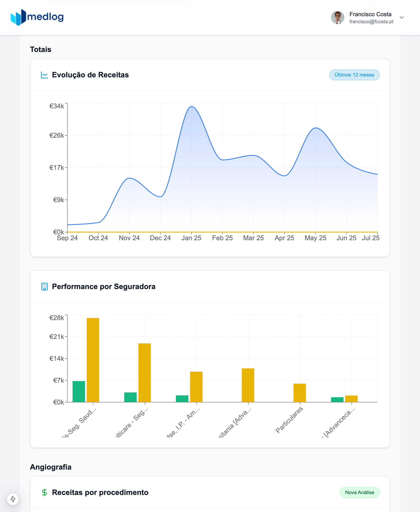Click the Jan 25 peak on revenue chart
The height and width of the screenshot is (512, 420).
click(191, 107)
